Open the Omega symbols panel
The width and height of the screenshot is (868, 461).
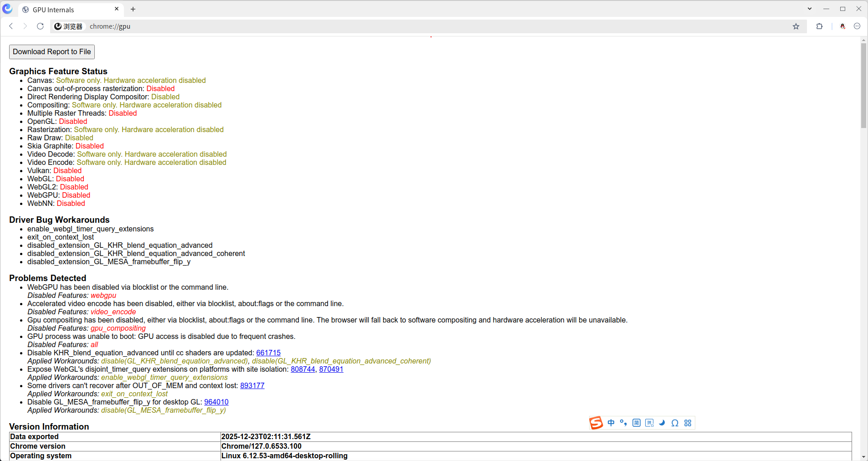coord(675,423)
